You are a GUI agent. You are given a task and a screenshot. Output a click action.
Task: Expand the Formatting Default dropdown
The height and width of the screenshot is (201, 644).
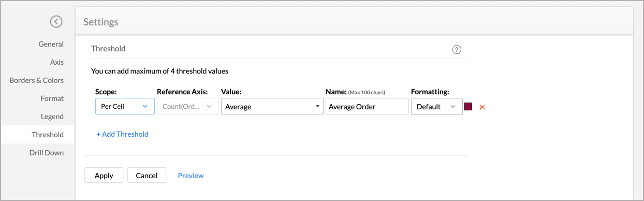point(436,106)
